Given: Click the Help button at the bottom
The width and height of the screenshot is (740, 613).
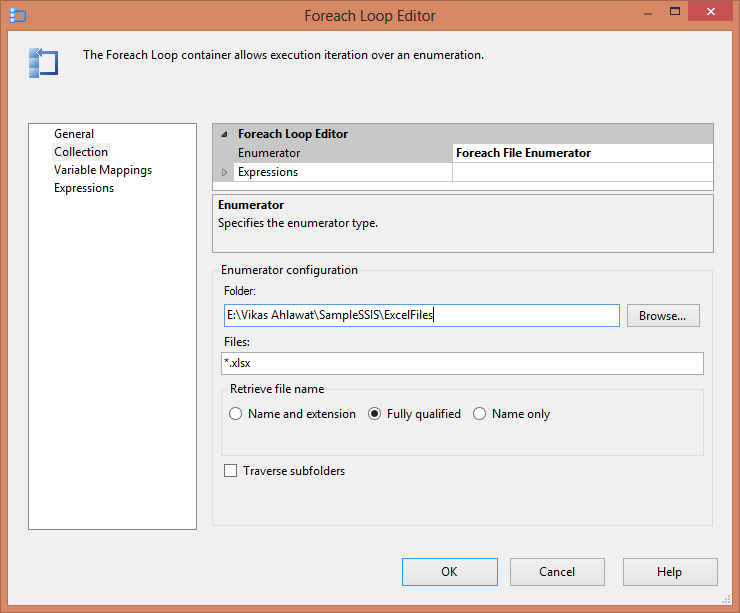Looking at the screenshot, I should tap(669, 572).
